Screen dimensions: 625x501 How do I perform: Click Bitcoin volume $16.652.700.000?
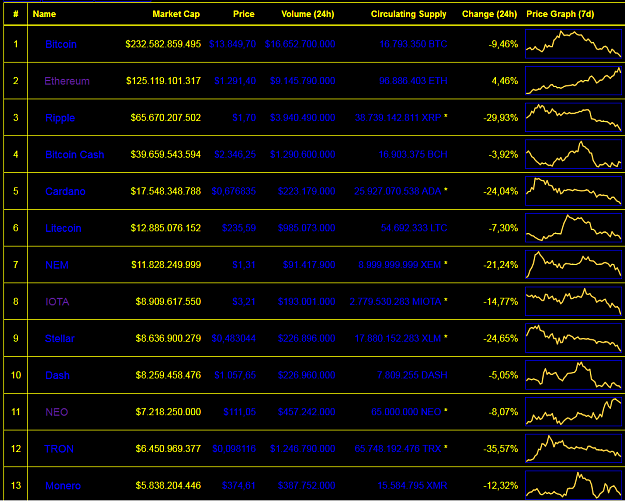click(x=300, y=44)
